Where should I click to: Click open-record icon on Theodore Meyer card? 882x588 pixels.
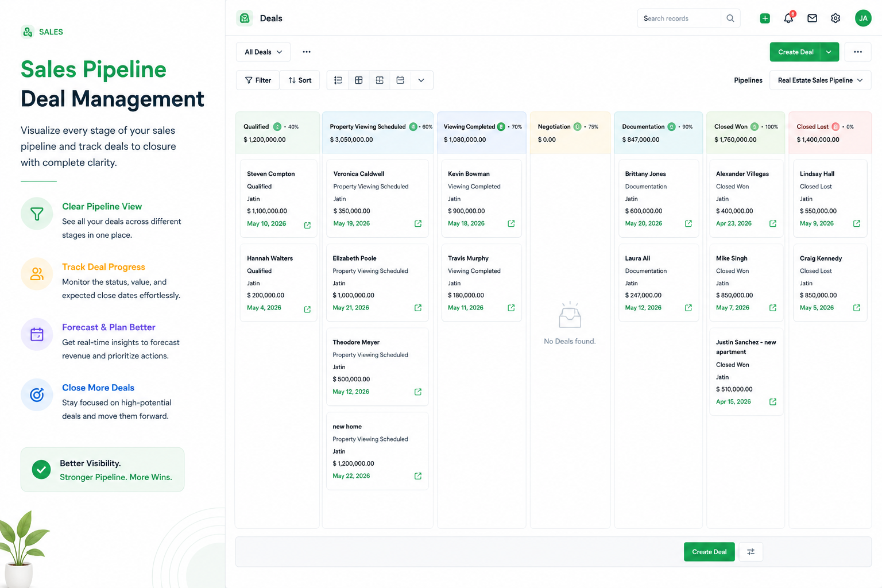(x=418, y=392)
